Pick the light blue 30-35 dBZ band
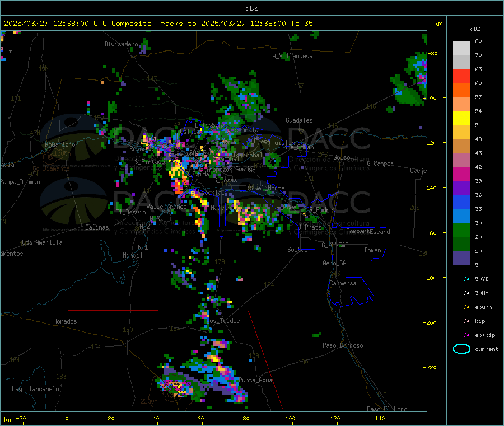This screenshot has height=426, width=504. pyautogui.click(x=461, y=216)
